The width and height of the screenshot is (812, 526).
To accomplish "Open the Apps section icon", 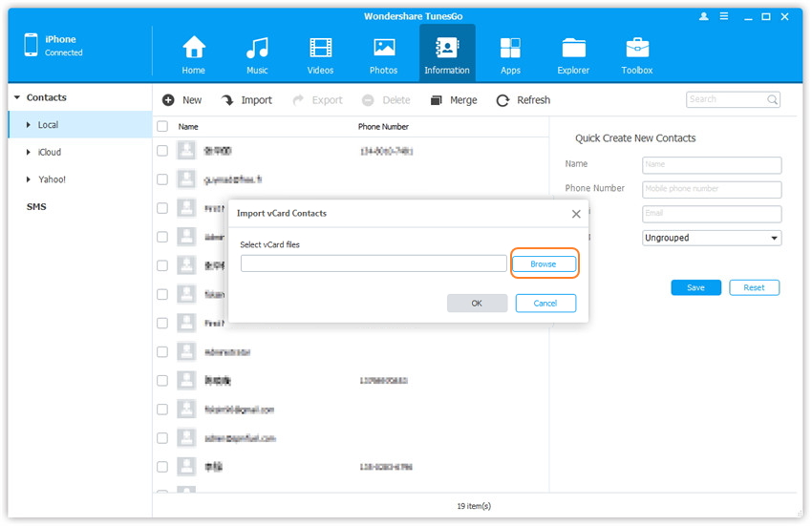I will click(510, 49).
